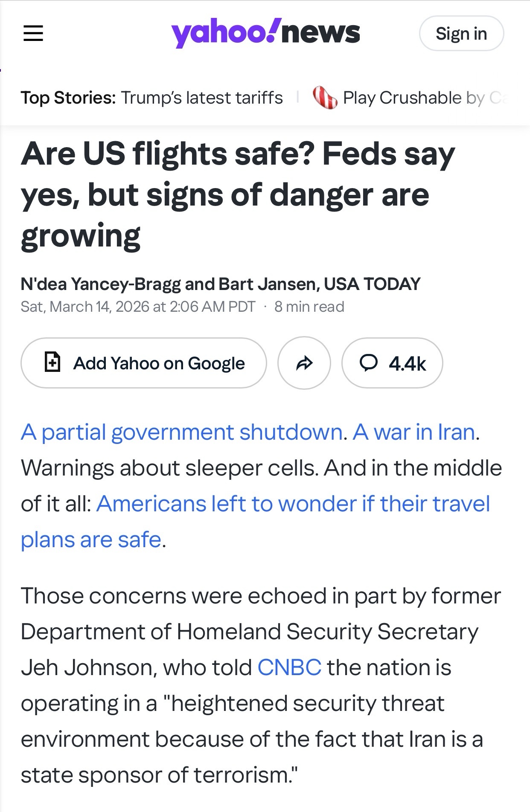This screenshot has width=530, height=812.
Task: Follow the 'A war in Iran' link
Action: coord(414,432)
